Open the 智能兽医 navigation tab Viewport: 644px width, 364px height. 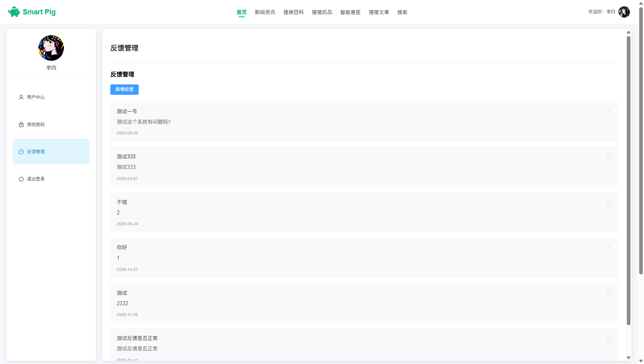pos(350,12)
